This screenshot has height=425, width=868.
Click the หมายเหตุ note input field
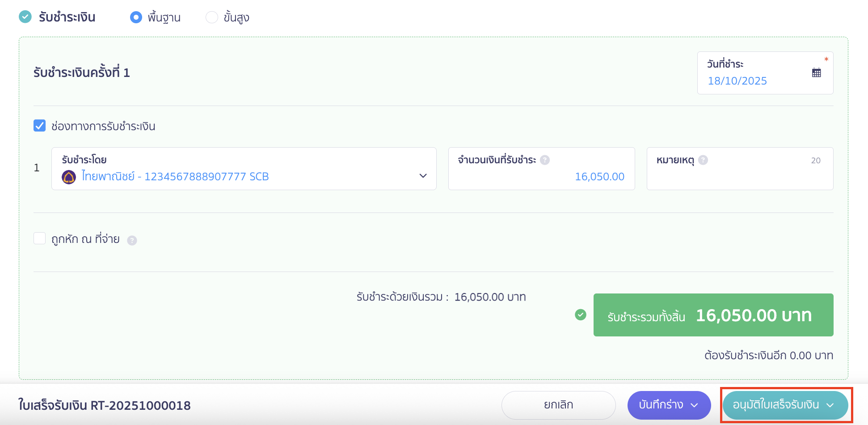739,176
